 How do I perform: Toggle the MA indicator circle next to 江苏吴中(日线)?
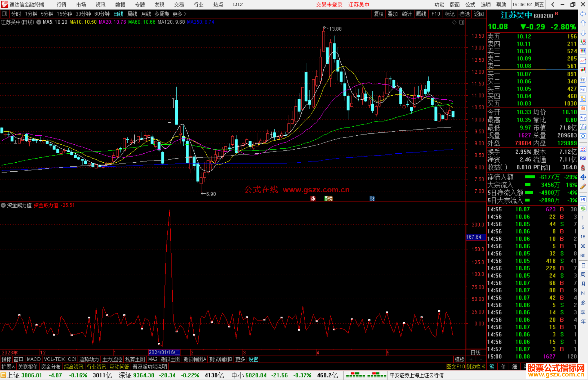[x=39, y=22]
